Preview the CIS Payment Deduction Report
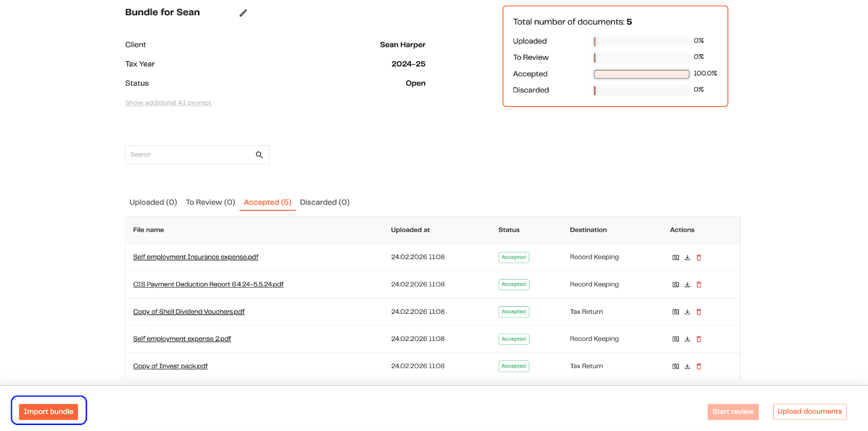Image resolution: width=868 pixels, height=431 pixels. (675, 285)
